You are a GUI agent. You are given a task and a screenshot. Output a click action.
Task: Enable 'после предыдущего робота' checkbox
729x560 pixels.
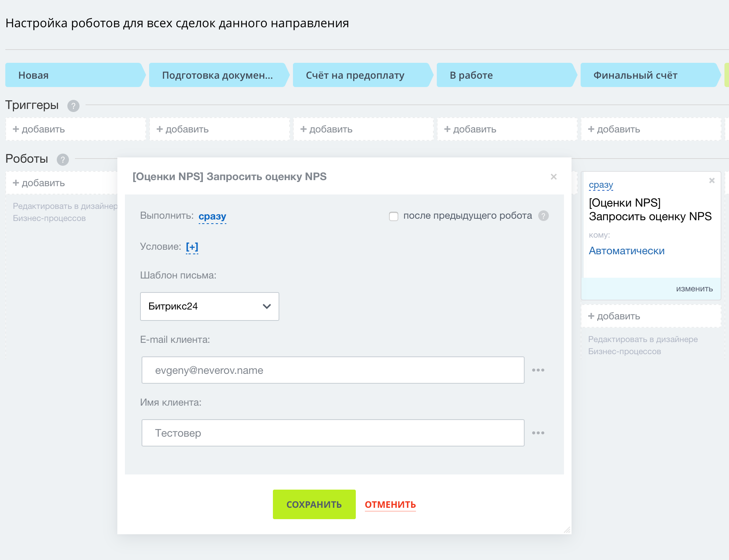point(394,216)
